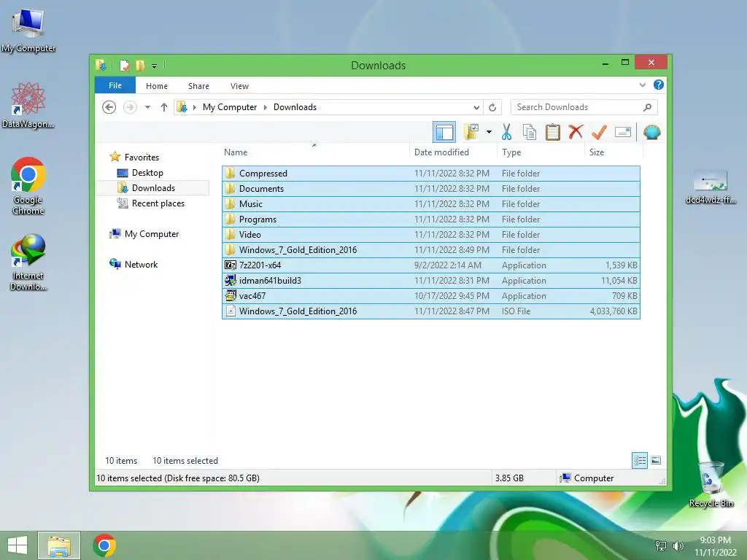Viewport: 747px width, 560px height.
Task: Click the properties icon in title bar
Action: [124, 65]
